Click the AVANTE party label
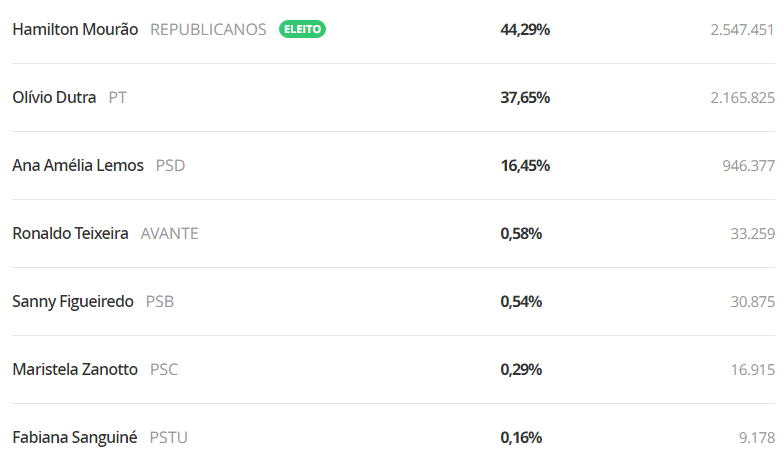Viewport: 784px width, 456px height. (170, 234)
